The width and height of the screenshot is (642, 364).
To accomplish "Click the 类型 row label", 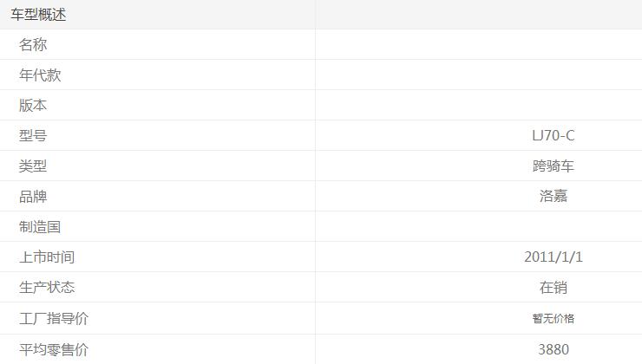I will tap(33, 166).
